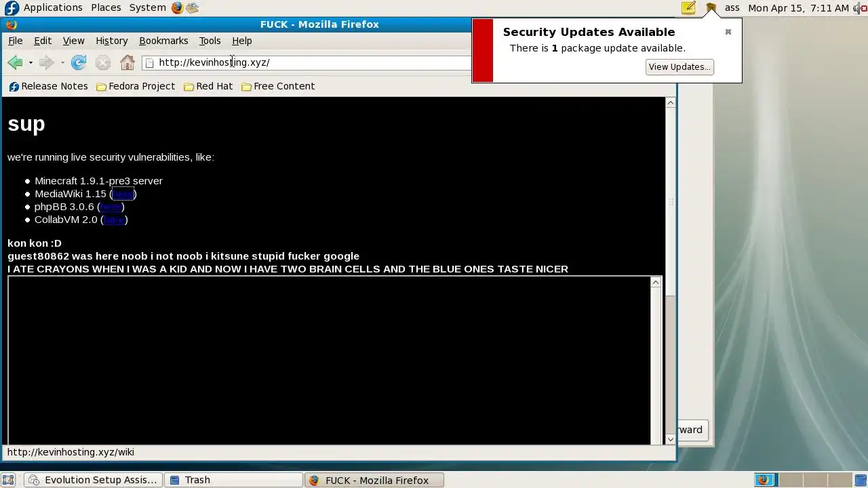The height and width of the screenshot is (488, 868).
Task: Click the Firefox icon in the title bar
Action: [x=11, y=24]
